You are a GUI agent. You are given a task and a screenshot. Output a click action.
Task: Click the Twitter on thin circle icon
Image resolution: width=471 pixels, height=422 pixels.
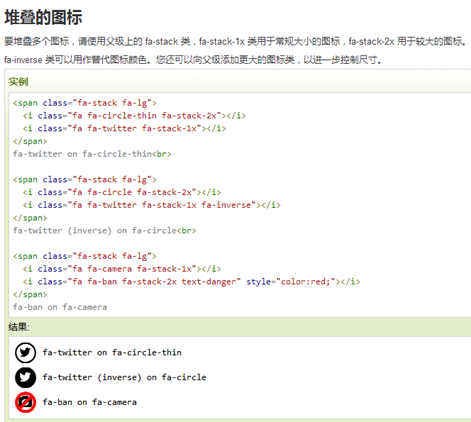(25, 352)
